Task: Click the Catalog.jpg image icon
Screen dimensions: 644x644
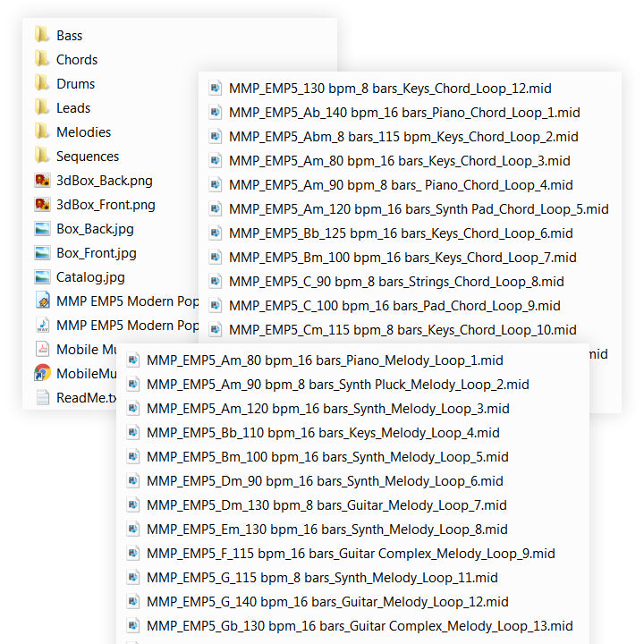Action: 42,277
